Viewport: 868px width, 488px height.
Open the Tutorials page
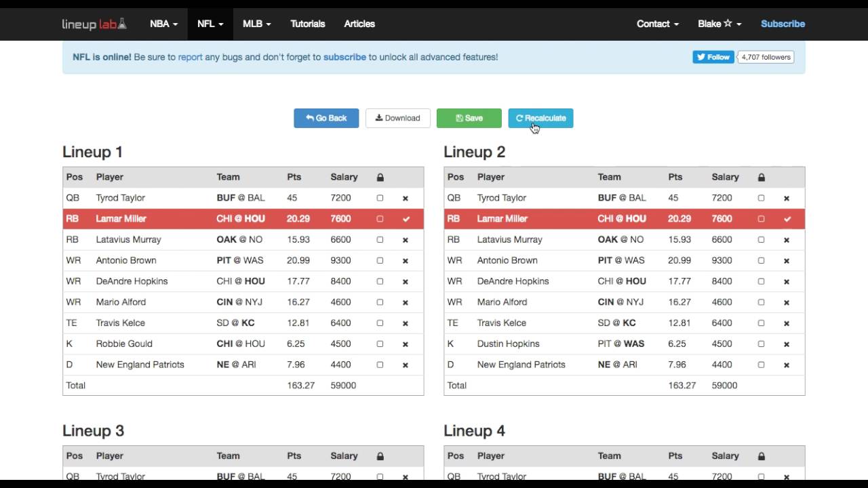(308, 24)
